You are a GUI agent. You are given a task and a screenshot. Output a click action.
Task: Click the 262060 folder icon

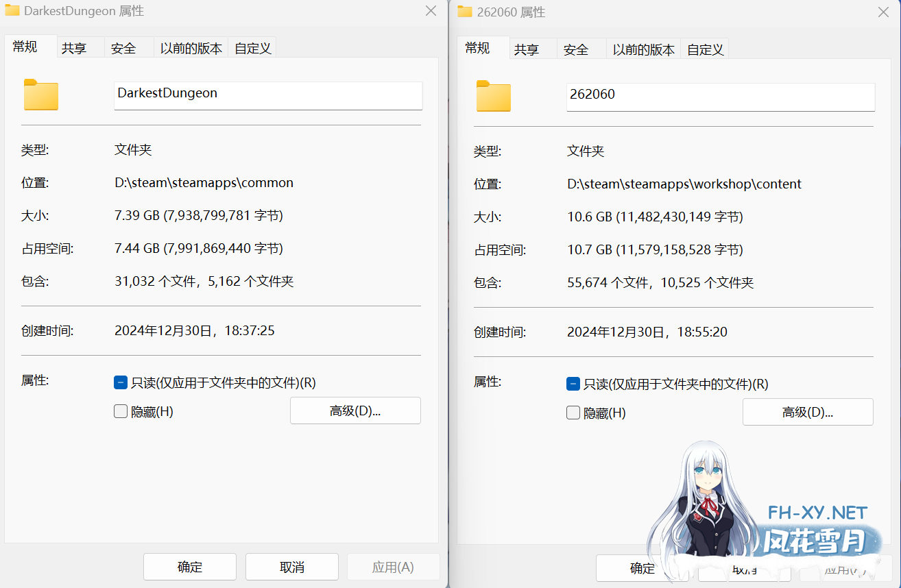point(493,97)
